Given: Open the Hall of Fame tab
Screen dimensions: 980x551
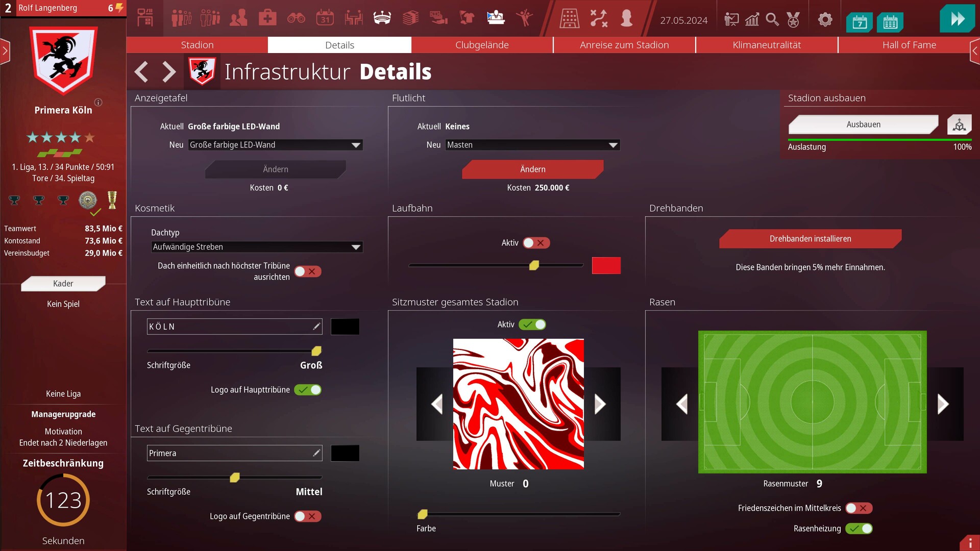Looking at the screenshot, I should (909, 45).
